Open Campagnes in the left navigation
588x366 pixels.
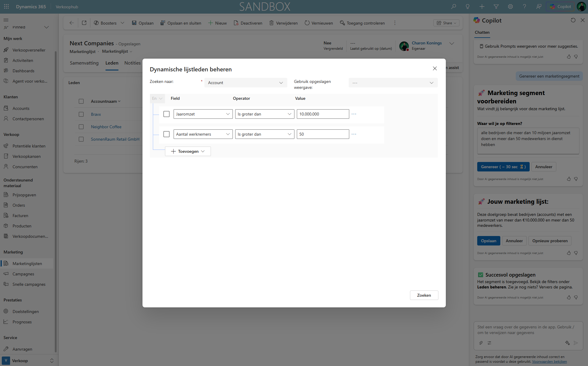click(x=23, y=274)
